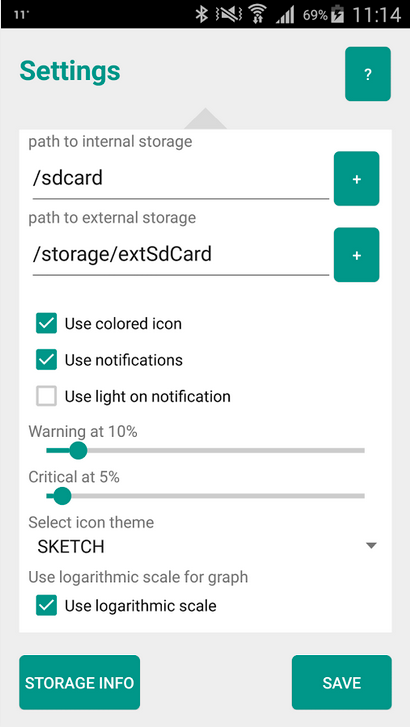This screenshot has width=410, height=727.
Task: Tap the battery icon in status bar
Action: tap(338, 15)
